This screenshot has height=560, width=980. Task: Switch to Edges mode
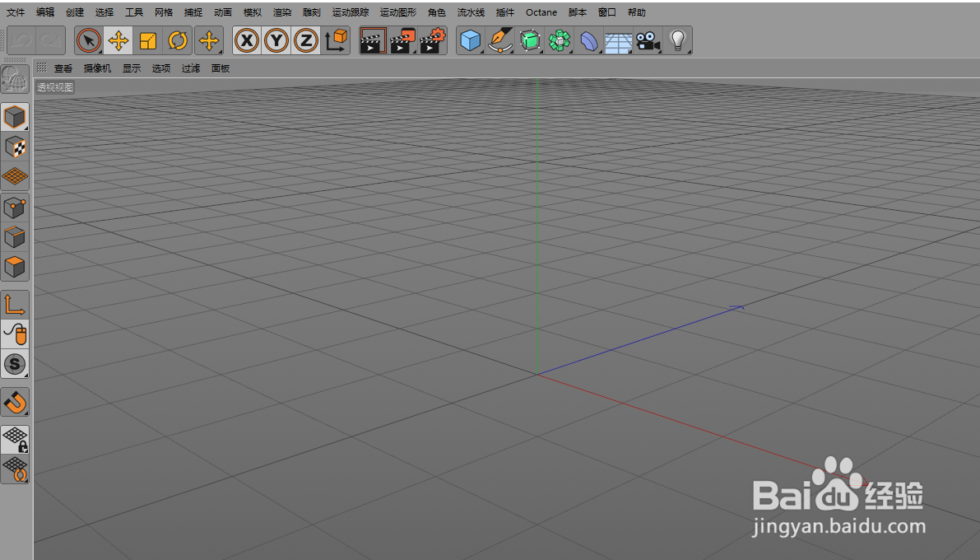[x=14, y=237]
